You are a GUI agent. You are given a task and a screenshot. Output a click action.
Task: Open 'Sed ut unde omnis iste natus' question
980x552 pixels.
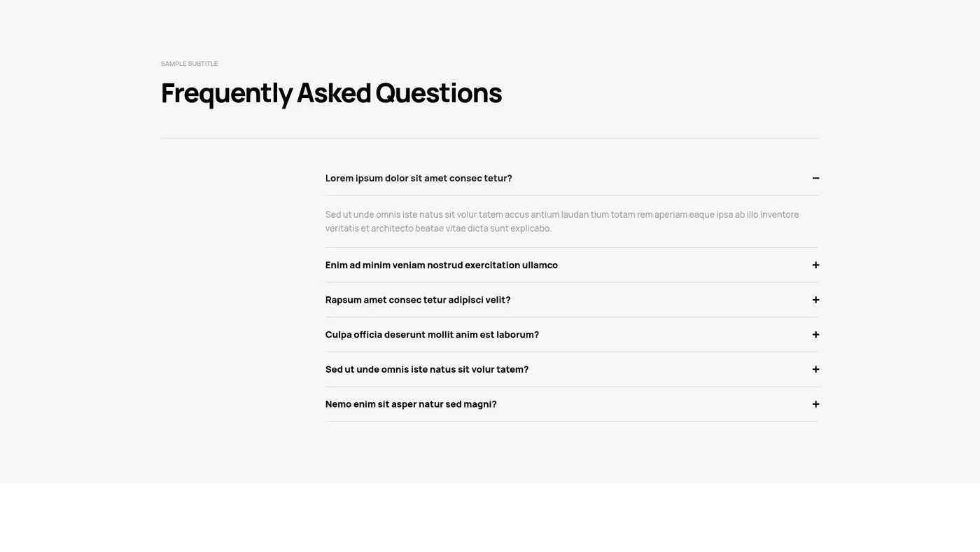(426, 369)
